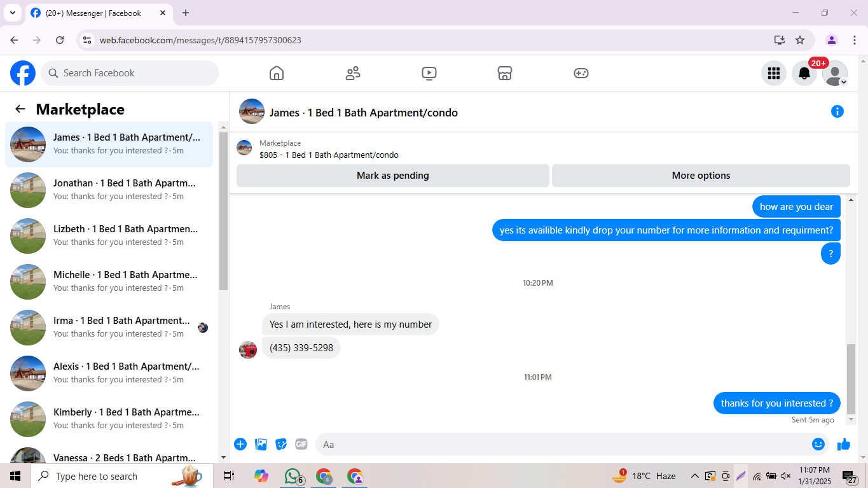This screenshot has height=488, width=868.
Task: Open Vanessa's 2 Beds conversation
Action: (x=109, y=454)
